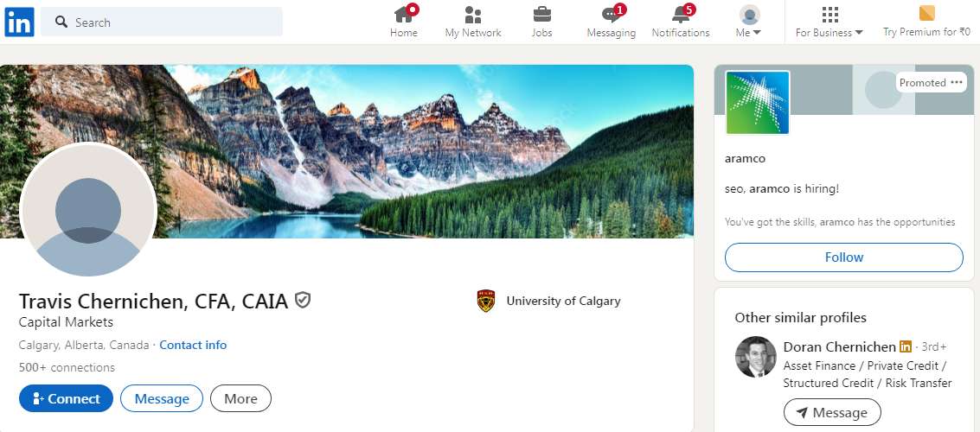Click the Connect button

67,399
